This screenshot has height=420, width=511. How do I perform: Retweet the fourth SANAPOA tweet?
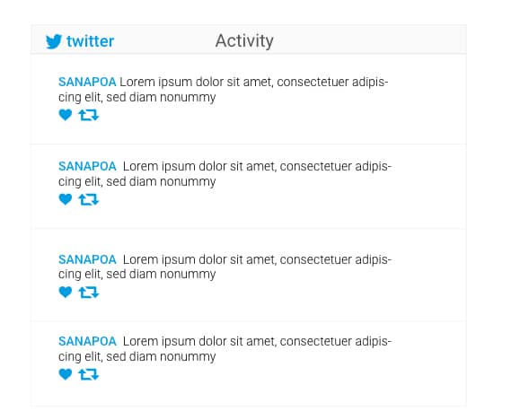[x=88, y=374]
